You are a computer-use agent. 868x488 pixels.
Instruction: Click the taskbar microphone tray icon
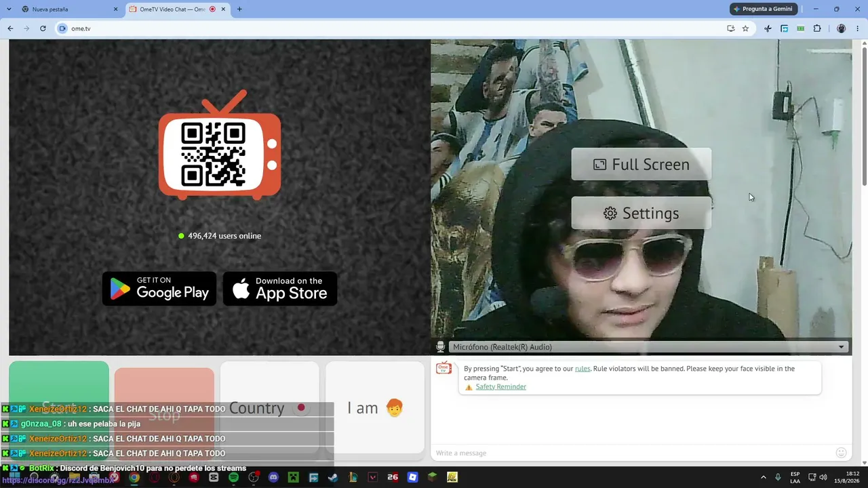pos(778,477)
